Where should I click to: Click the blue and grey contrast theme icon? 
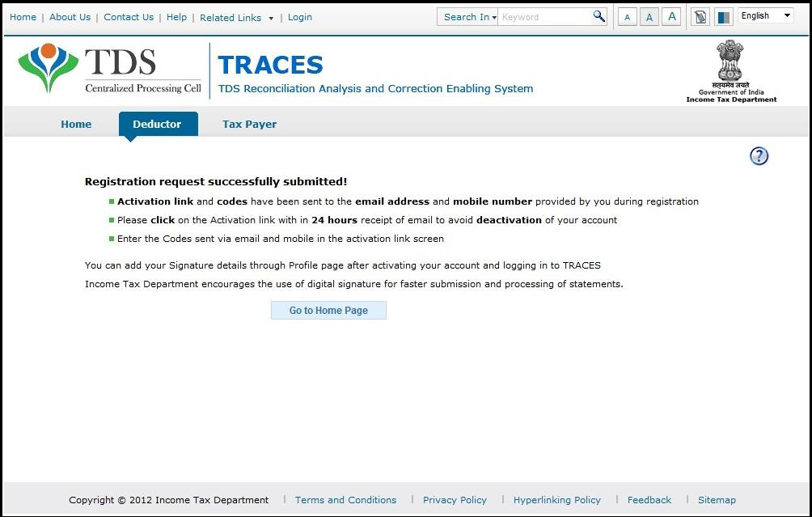[x=724, y=17]
